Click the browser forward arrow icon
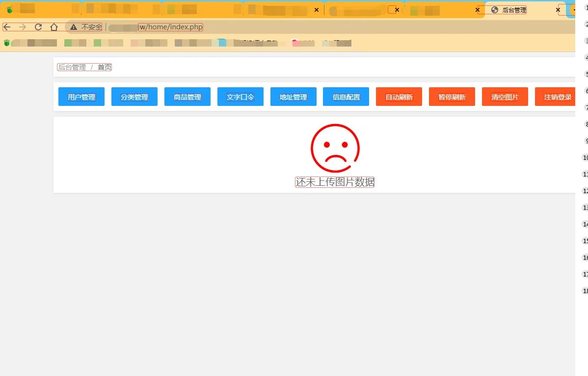588x376 pixels. click(x=23, y=27)
